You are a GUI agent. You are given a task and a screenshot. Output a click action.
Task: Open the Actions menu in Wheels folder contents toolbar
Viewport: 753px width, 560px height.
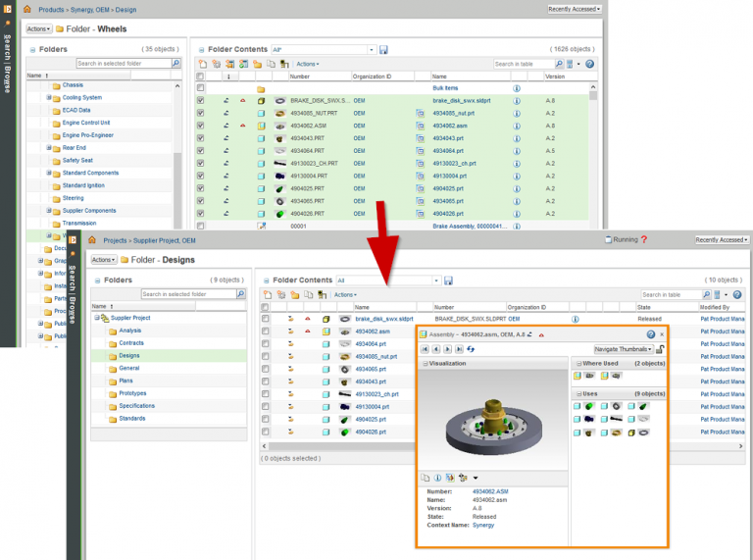(307, 64)
